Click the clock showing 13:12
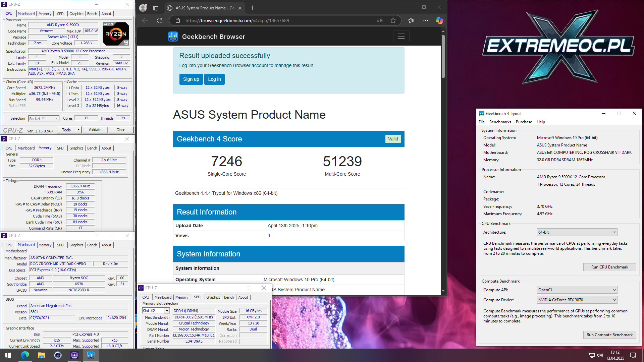The image size is (644, 362). [x=615, y=352]
